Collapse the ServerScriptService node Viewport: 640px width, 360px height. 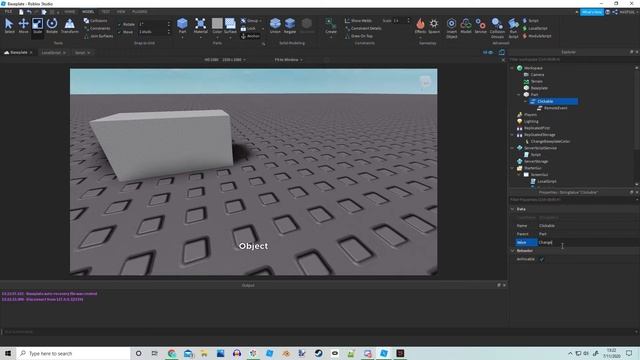[513, 148]
